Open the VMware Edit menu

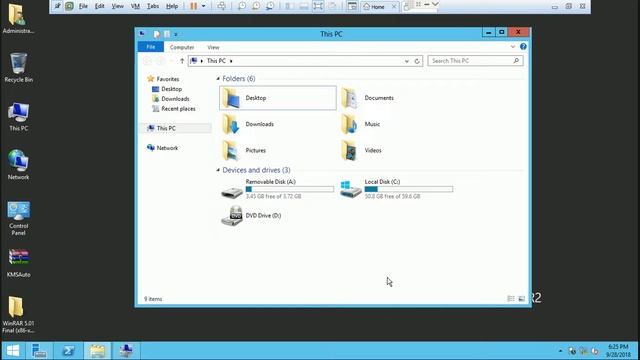(100, 6)
